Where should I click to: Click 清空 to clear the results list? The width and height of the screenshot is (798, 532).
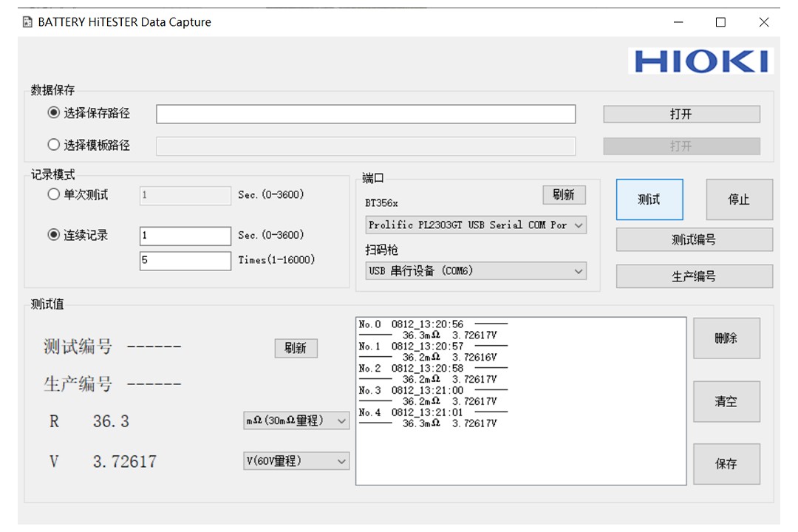point(726,401)
